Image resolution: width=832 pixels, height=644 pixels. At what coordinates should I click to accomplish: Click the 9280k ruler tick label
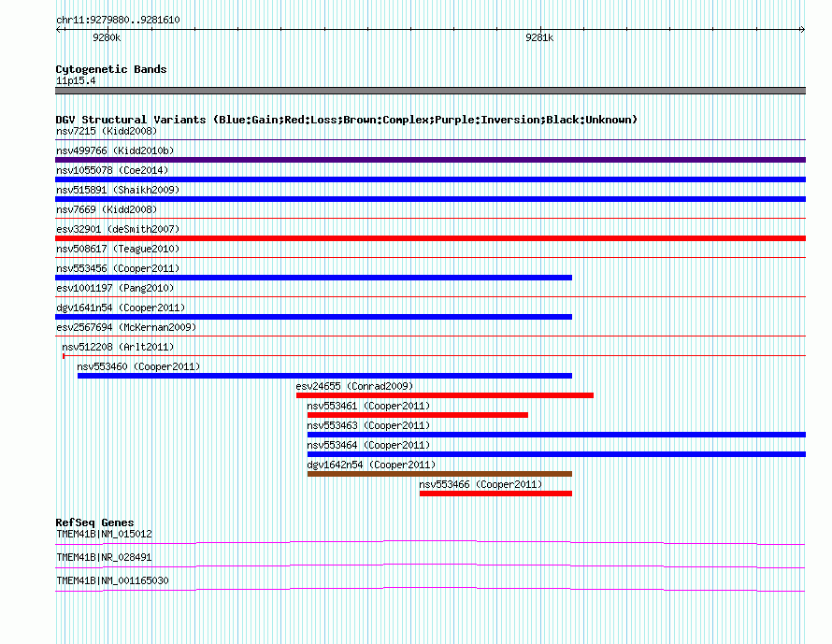(x=107, y=37)
